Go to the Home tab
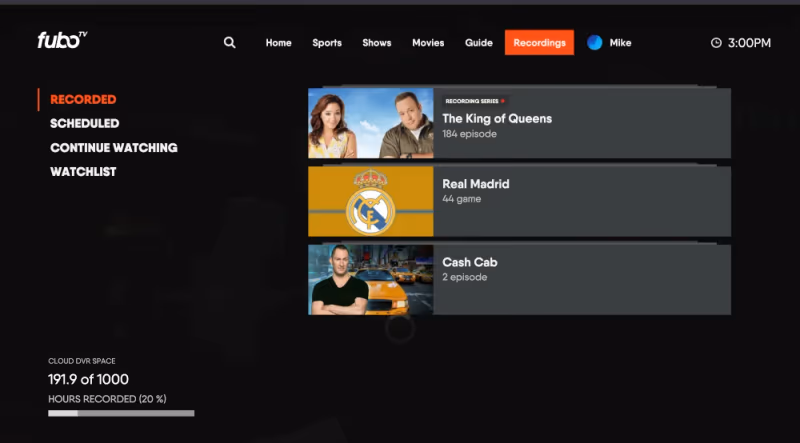Viewport: 800px width, 443px height. (x=279, y=43)
